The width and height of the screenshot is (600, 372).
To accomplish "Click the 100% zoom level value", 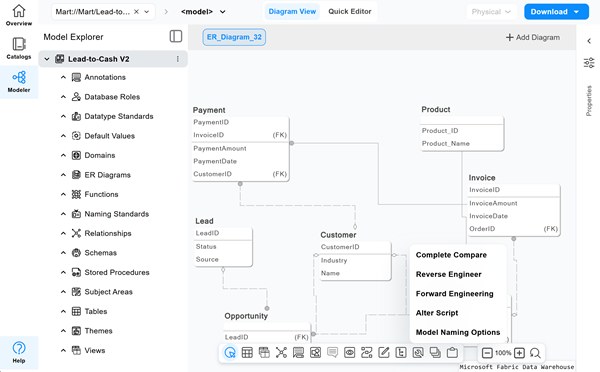I will (x=503, y=353).
